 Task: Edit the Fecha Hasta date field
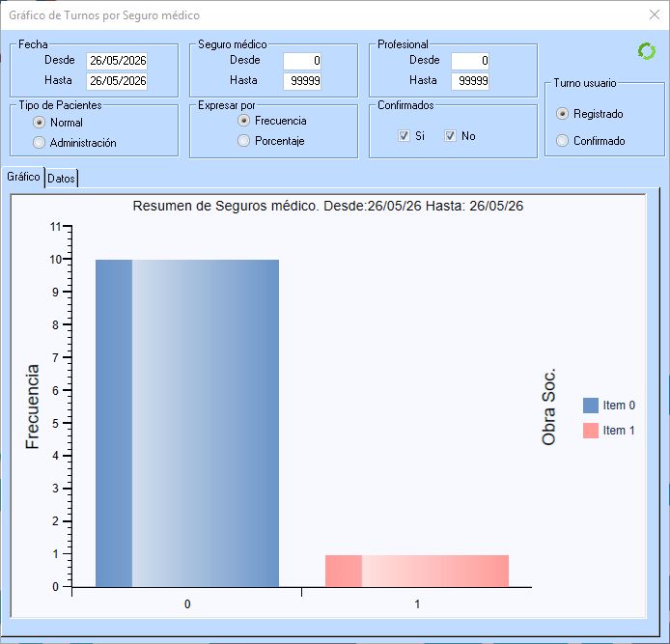[x=117, y=81]
